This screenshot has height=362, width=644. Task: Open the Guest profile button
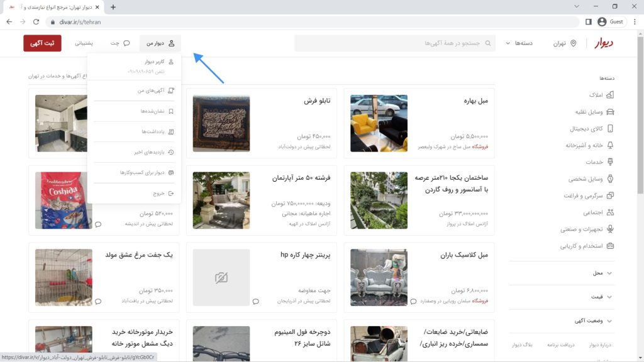point(611,22)
